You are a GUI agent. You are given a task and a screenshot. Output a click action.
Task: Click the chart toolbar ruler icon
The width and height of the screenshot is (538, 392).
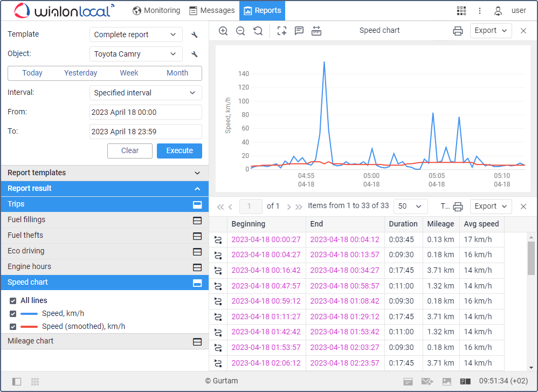click(x=316, y=31)
